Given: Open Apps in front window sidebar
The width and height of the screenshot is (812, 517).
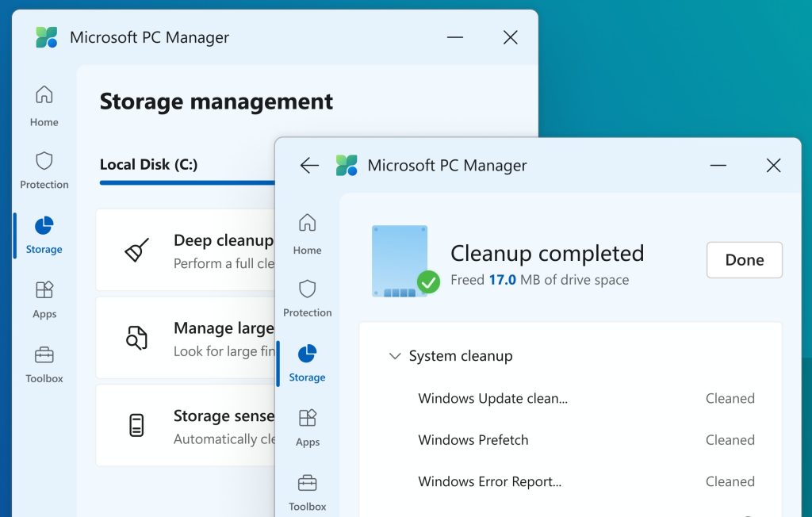Looking at the screenshot, I should coord(307,428).
